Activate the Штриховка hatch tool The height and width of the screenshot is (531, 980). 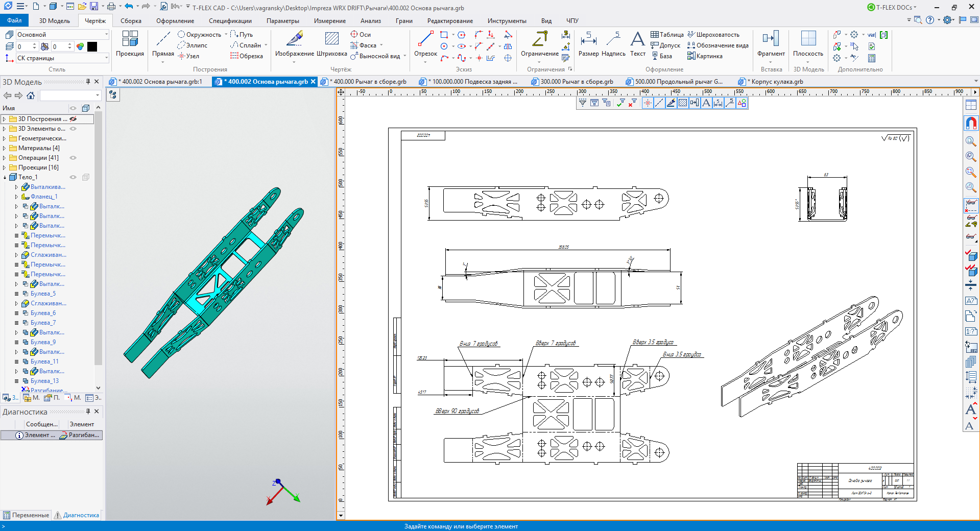pyautogui.click(x=331, y=43)
